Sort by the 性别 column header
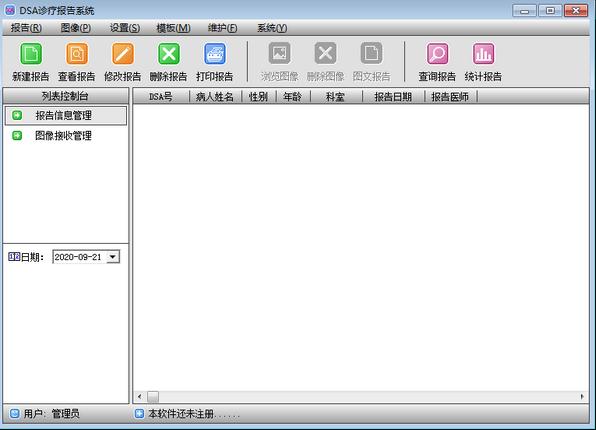Viewport: 596px width, 430px height. tap(258, 97)
